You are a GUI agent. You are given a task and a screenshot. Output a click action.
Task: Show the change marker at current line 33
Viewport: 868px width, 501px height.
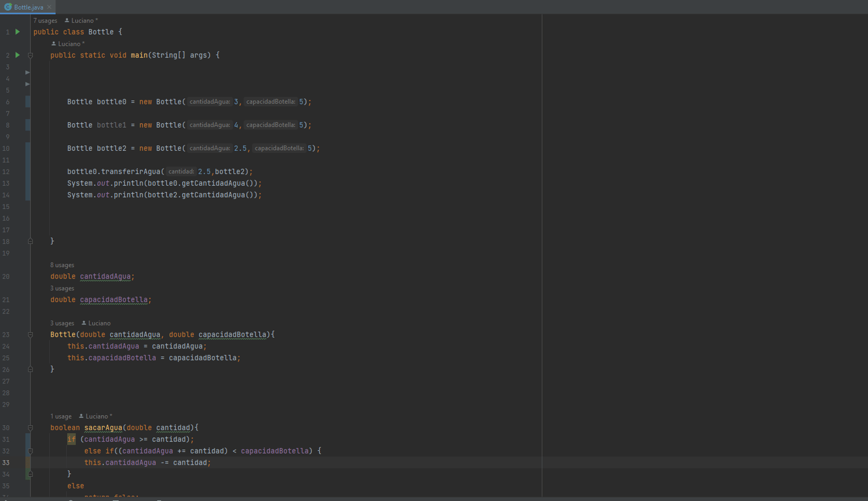28,463
